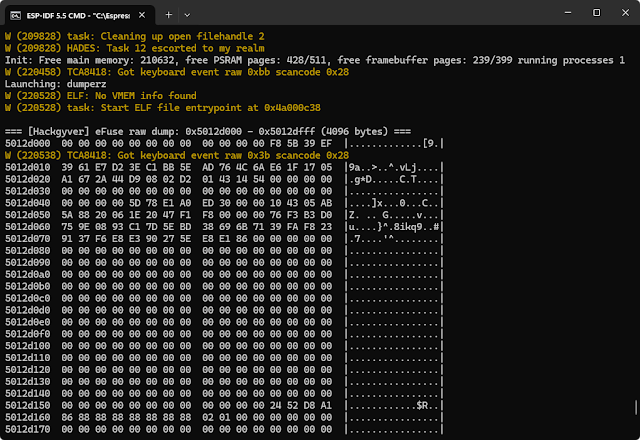This screenshot has height=440, width=640.
Task: Click hex address 5012d170 at the bottom
Action: pyautogui.click(x=26, y=429)
